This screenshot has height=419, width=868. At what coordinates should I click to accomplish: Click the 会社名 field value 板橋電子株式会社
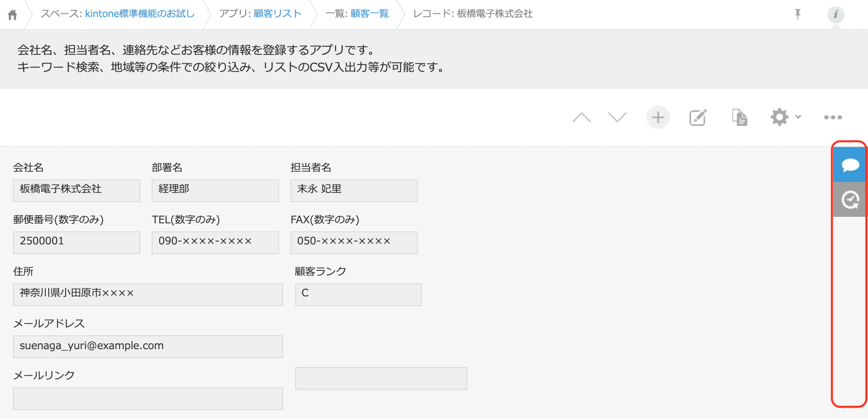pyautogui.click(x=77, y=190)
